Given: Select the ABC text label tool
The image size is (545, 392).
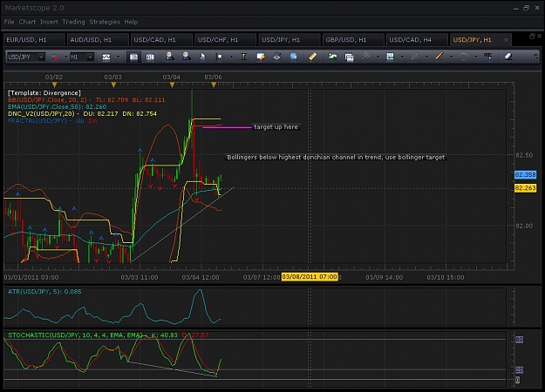Looking at the screenshot, I should pos(487,57).
